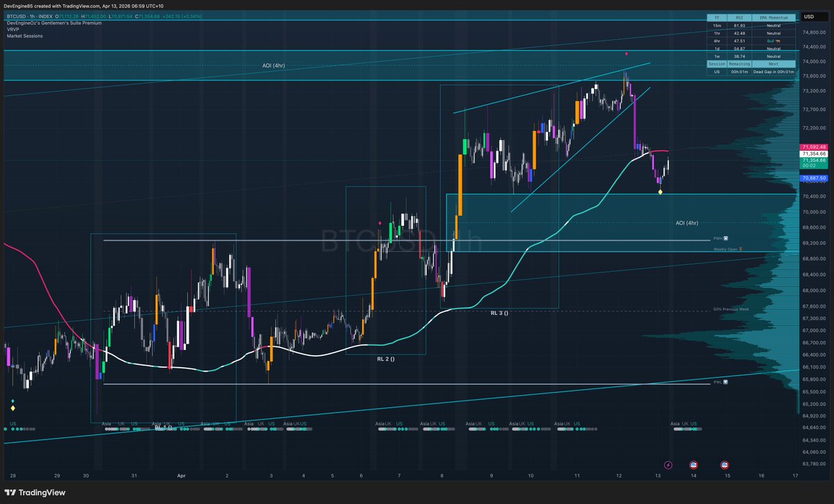834x504 pixels.
Task: Click the 1hr RSI value 42.48
Action: point(739,33)
